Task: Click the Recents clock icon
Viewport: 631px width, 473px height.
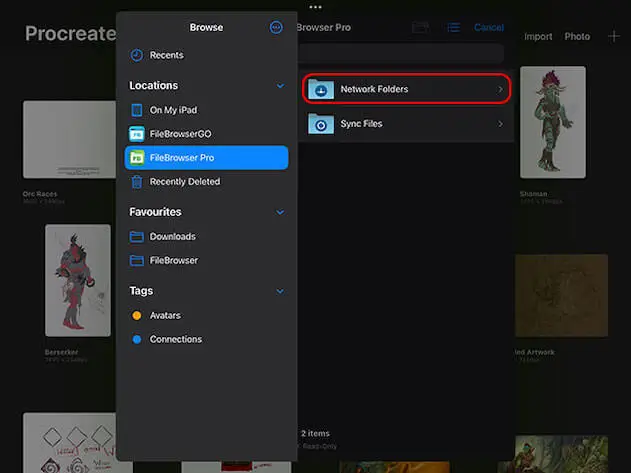Action: pyautogui.click(x=137, y=55)
